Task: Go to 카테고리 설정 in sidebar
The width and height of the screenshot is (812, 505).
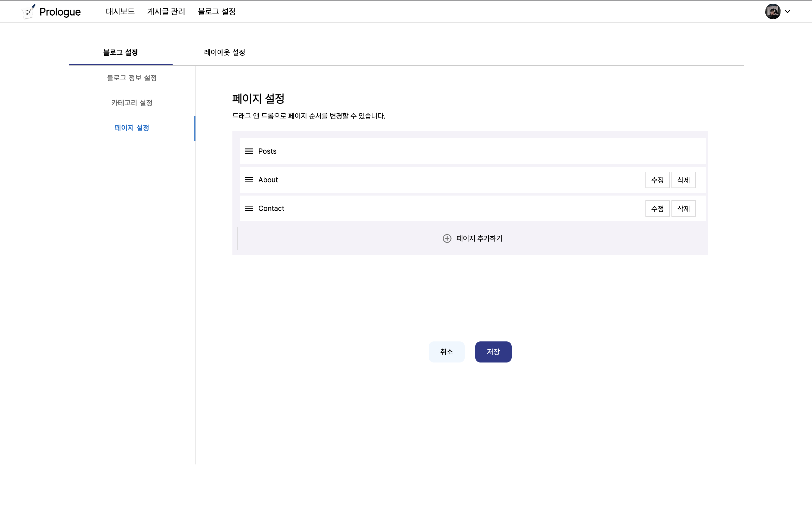Action: [x=132, y=103]
